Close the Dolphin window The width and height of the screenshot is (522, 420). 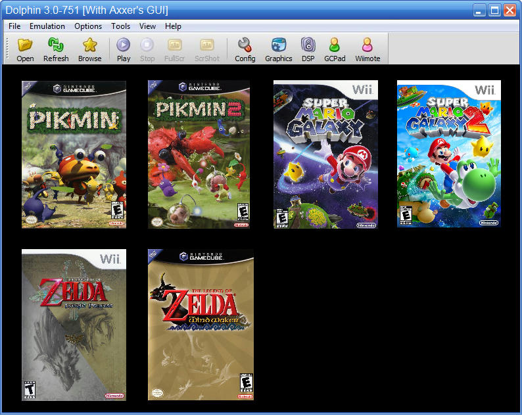click(510, 11)
